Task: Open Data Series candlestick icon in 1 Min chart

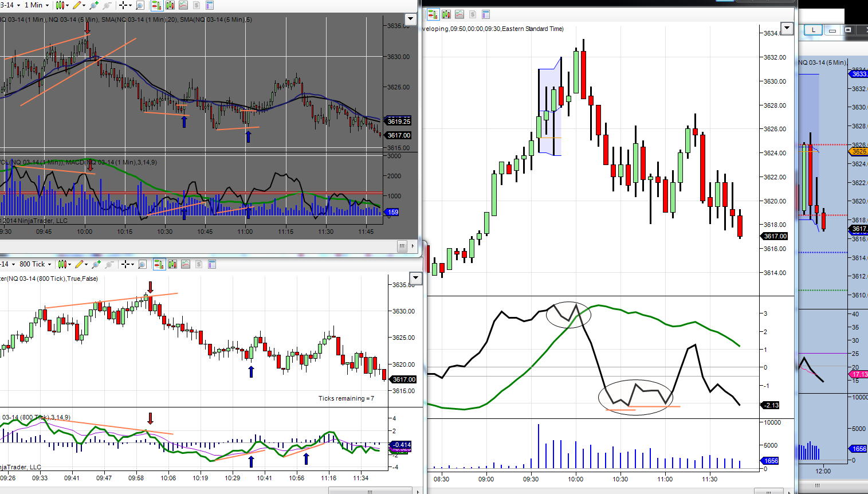Action: (x=170, y=5)
